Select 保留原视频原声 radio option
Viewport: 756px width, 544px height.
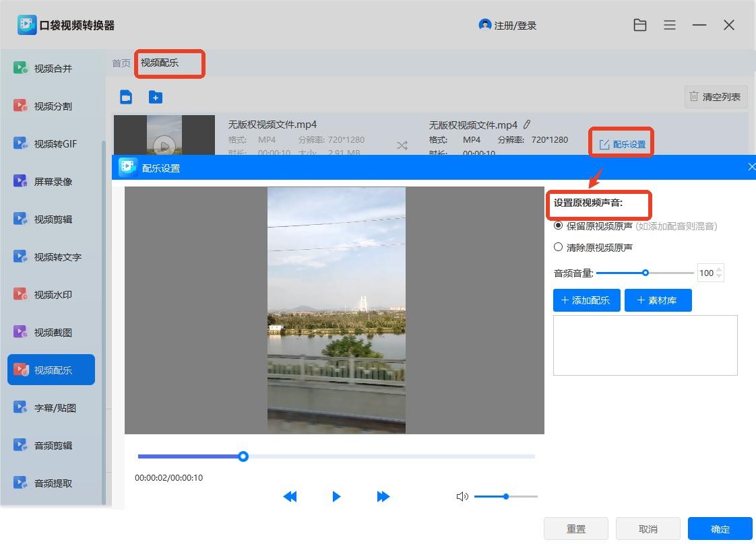click(x=558, y=226)
